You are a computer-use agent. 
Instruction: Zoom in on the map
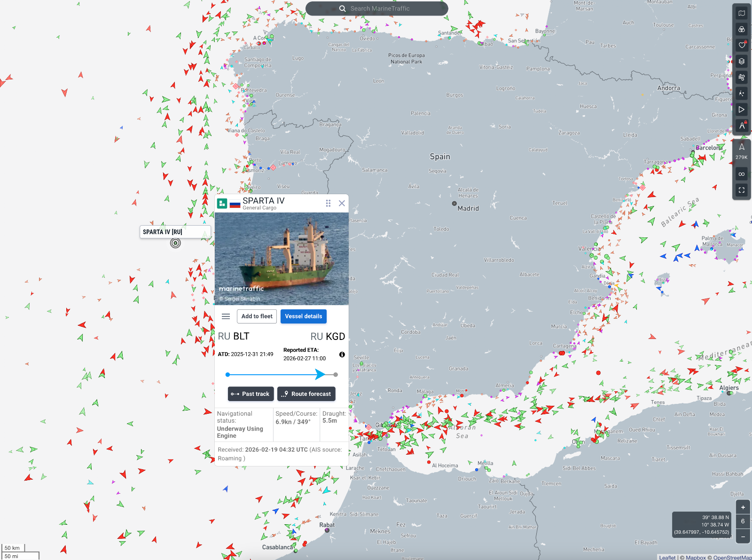tap(743, 507)
